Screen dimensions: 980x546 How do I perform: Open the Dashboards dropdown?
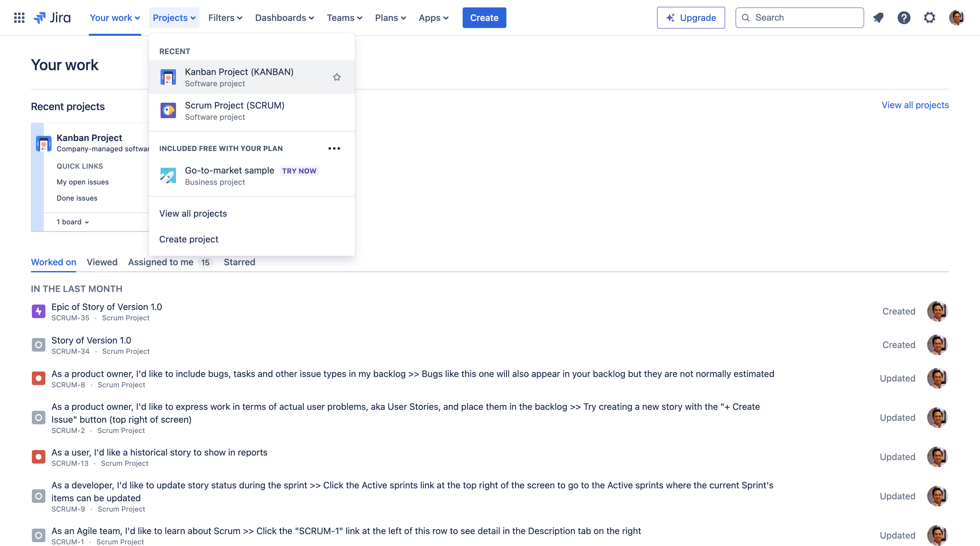point(284,17)
